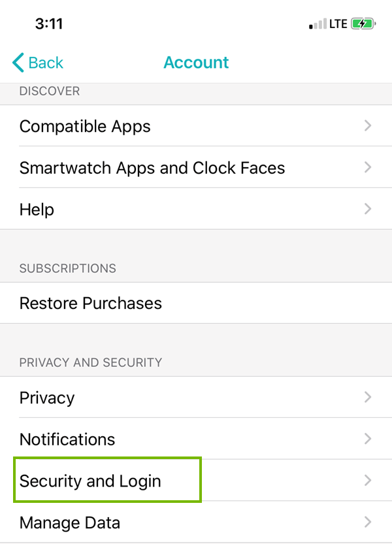The width and height of the screenshot is (392, 544).
Task: Tap the clock showing 3:11
Action: [x=50, y=24]
